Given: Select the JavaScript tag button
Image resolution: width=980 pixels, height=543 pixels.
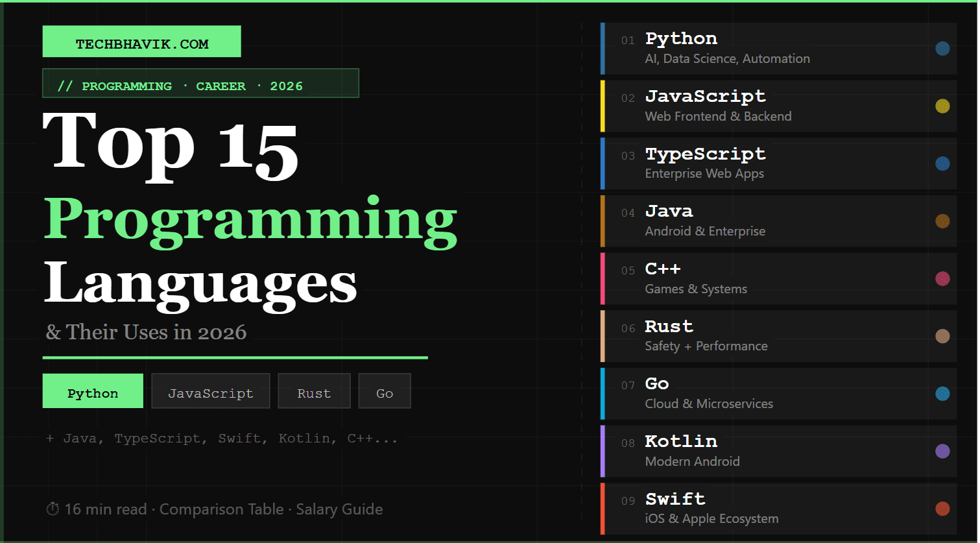Looking at the screenshot, I should coord(211,391).
